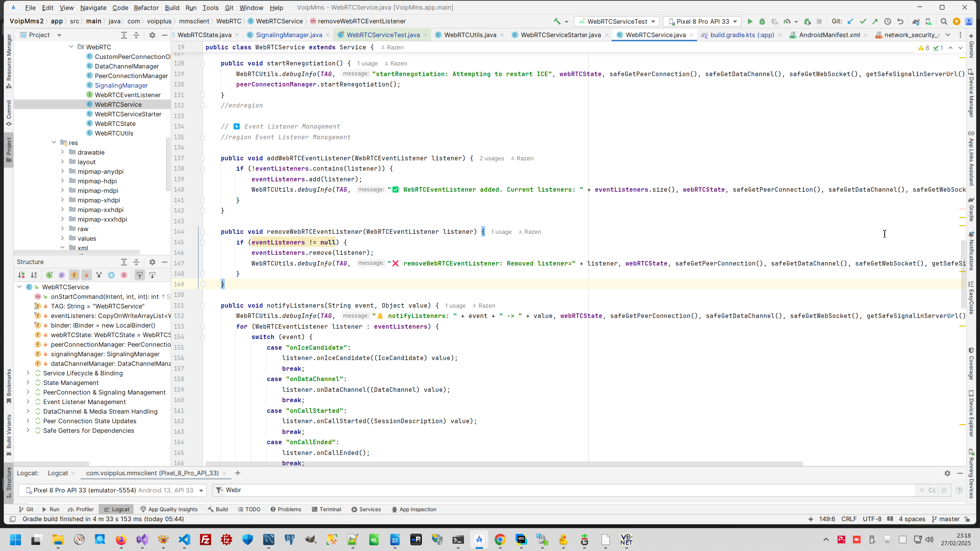Screen dimensions: 980x551
Task: Toggle Sort Alphabetically in Structure panel
Action: [x=34, y=275]
